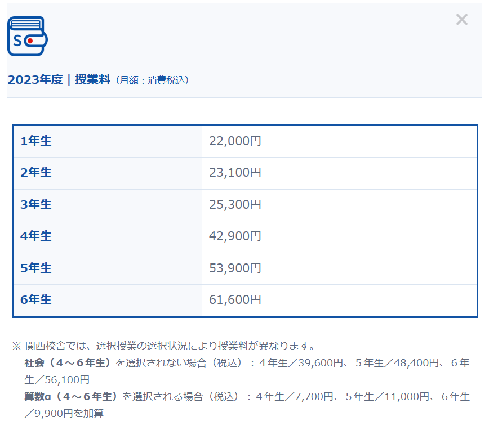The height and width of the screenshot is (448, 489).
Task: Dismiss the dialog with the X button
Action: tap(462, 20)
